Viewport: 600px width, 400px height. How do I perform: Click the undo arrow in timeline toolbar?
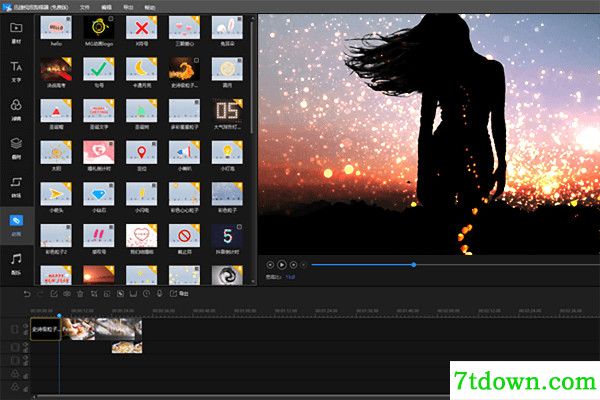coord(27,294)
